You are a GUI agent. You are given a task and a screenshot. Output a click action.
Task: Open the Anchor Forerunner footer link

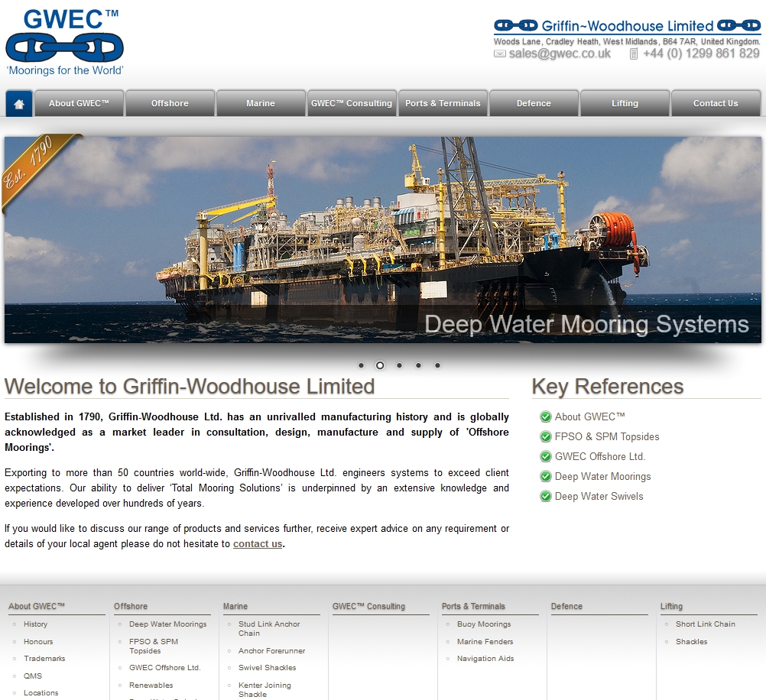pos(271,651)
